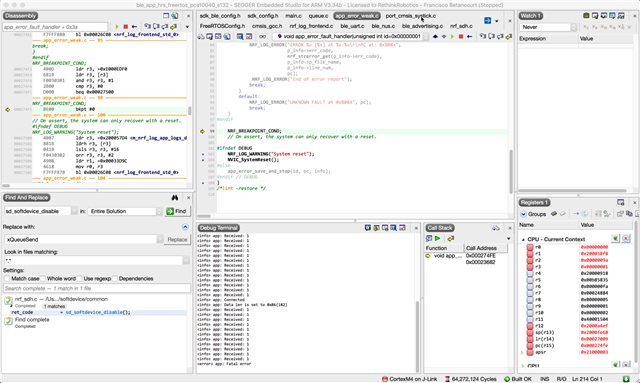The width and height of the screenshot is (640, 383).
Task: Click the green play icon in Call Stack
Action: (438, 238)
